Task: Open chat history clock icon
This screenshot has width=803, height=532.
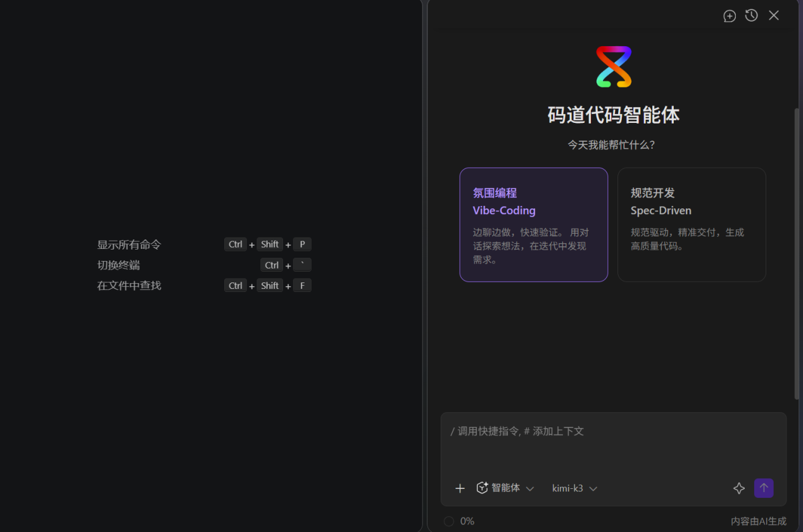Action: (752, 16)
